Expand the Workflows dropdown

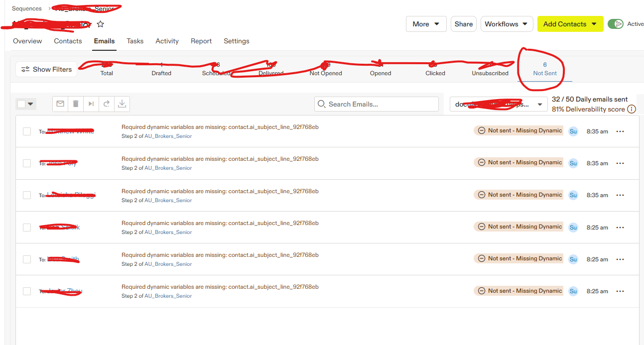point(507,24)
